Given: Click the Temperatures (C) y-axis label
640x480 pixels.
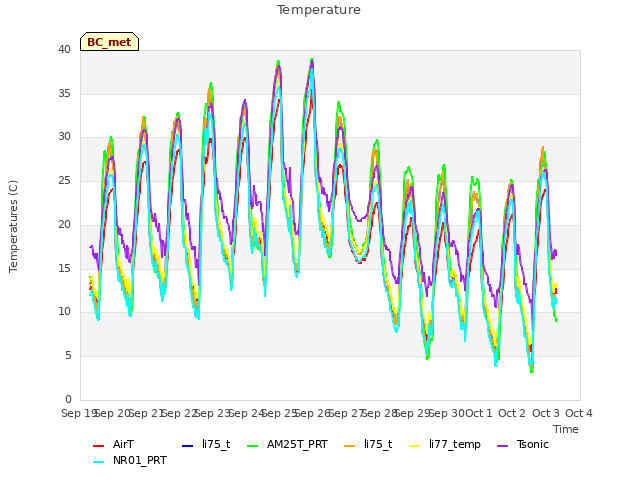Looking at the screenshot, I should (13, 226).
